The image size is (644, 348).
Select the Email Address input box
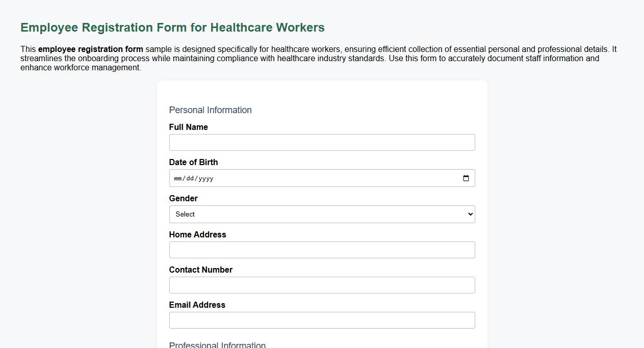(322, 320)
